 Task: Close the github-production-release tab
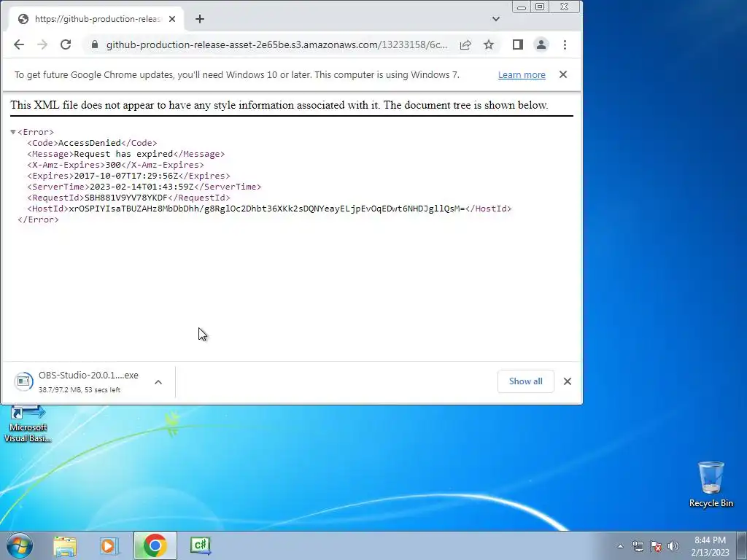click(x=172, y=19)
